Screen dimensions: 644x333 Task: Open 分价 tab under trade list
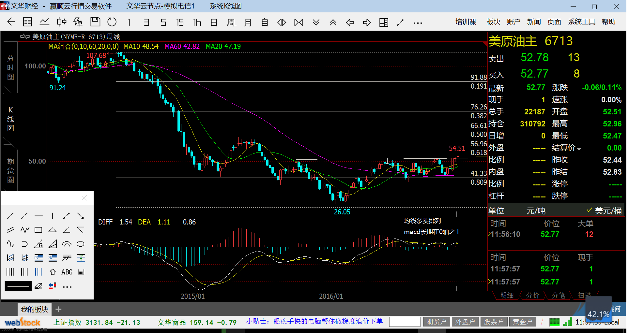tap(533, 295)
